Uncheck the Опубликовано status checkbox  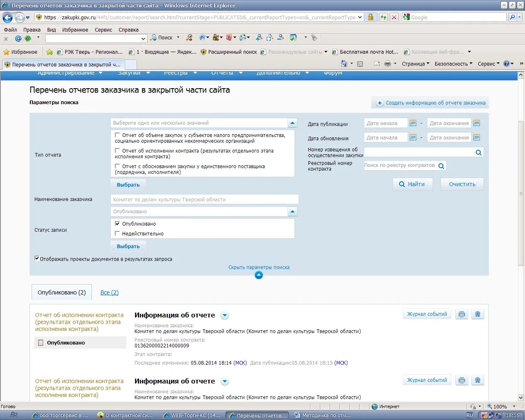click(x=117, y=224)
